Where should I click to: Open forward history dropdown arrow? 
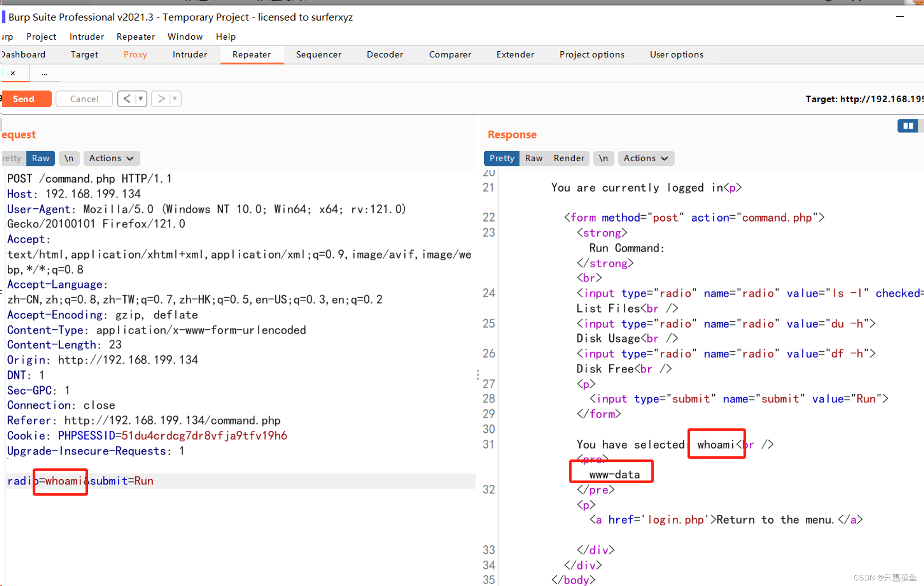point(175,98)
